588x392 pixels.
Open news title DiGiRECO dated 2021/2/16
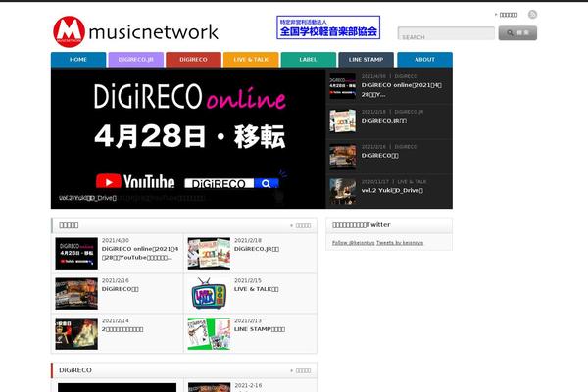pos(120,289)
